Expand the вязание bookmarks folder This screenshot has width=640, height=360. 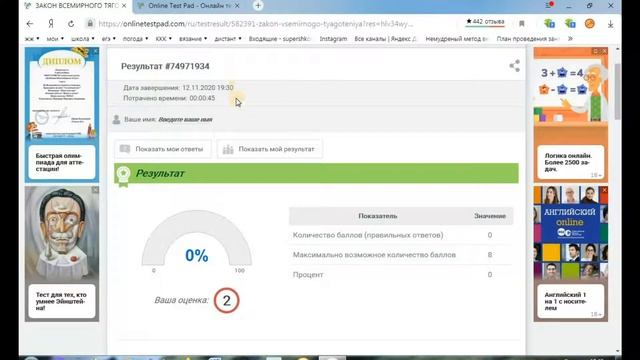193,39
